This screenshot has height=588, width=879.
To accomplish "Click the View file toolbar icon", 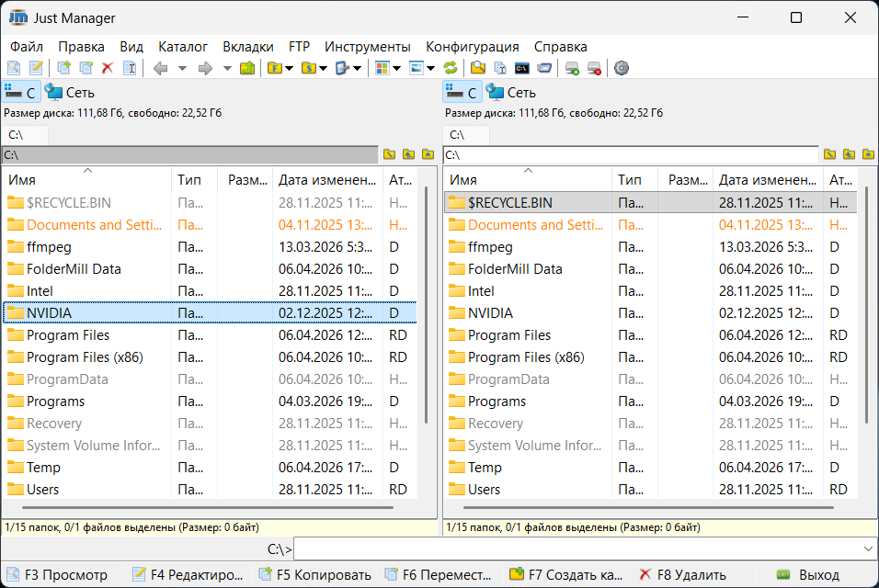I will point(14,68).
